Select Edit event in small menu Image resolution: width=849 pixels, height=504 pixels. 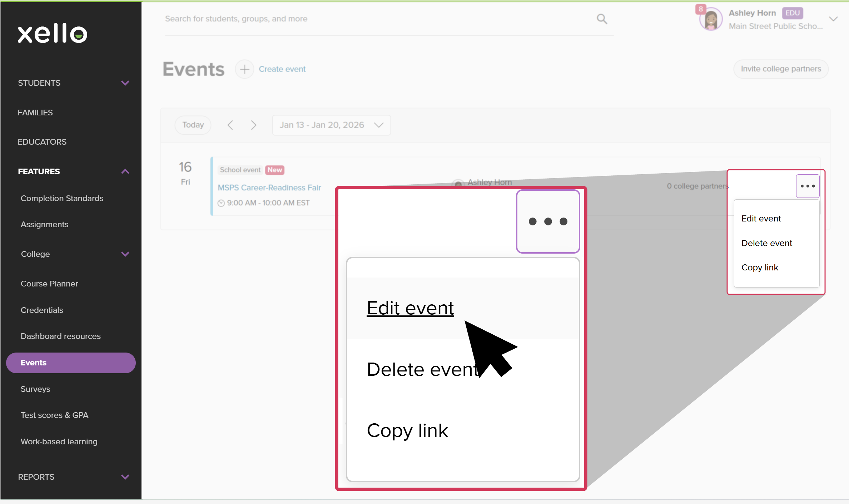point(761,219)
